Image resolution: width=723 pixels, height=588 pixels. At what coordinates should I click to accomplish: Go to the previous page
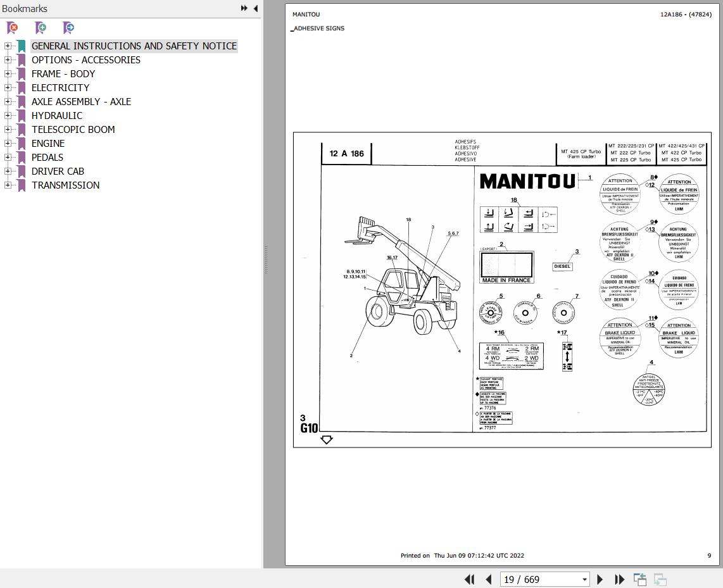[489, 579]
